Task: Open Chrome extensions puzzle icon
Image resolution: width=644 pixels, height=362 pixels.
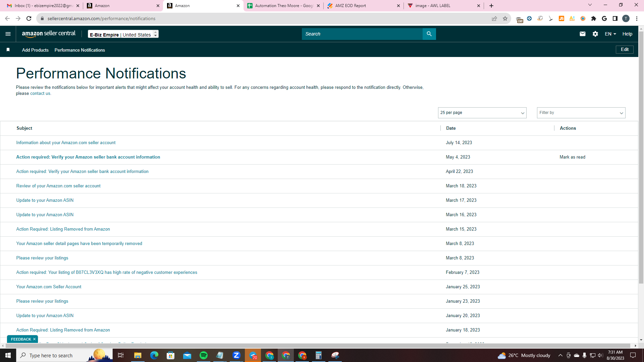Action: tap(594, 18)
